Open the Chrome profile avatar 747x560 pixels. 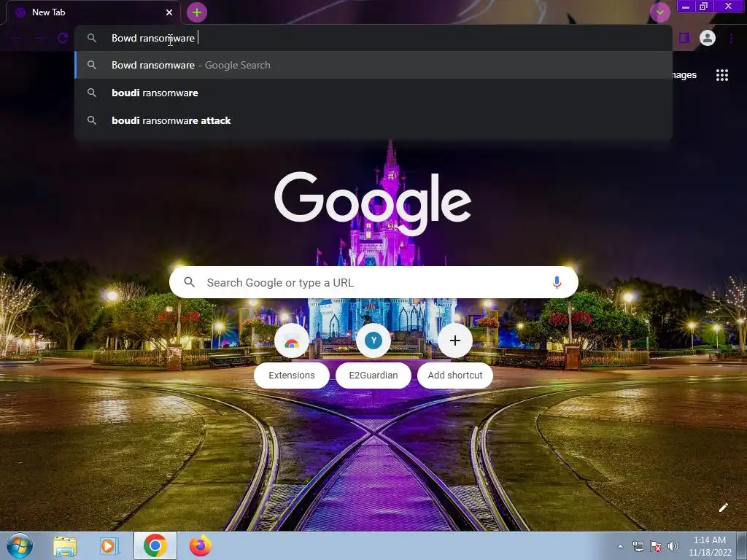point(708,38)
